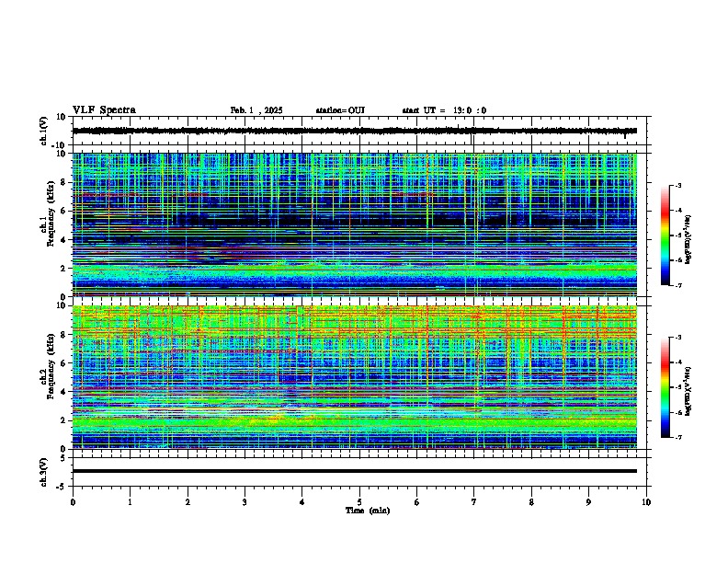The width and height of the screenshot is (728, 563).
Task: Click the "ch.1(V)" axis label
Action: (44, 131)
